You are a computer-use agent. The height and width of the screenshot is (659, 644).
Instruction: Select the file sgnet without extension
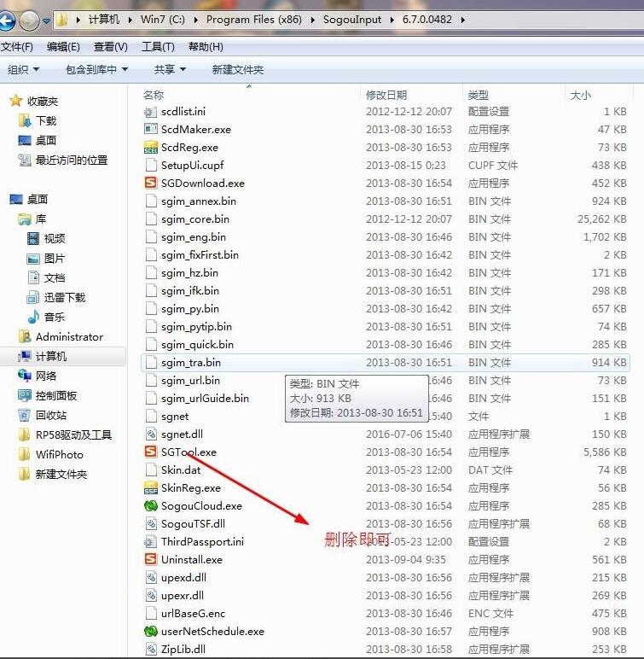click(x=386, y=416)
